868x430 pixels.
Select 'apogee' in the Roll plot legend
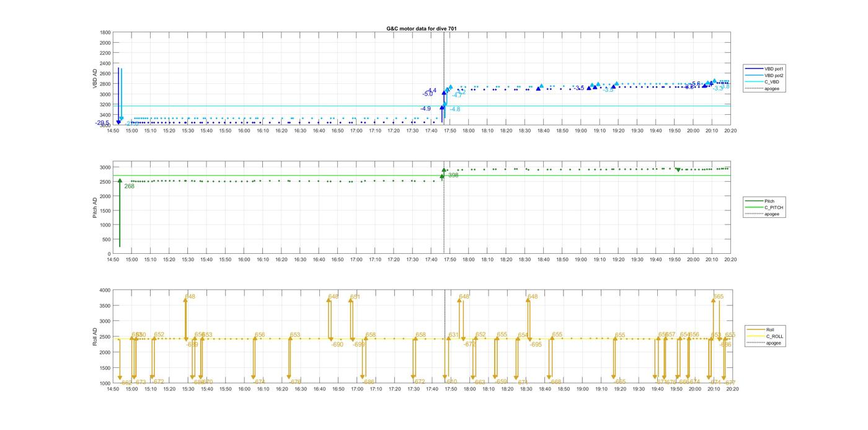(765, 343)
